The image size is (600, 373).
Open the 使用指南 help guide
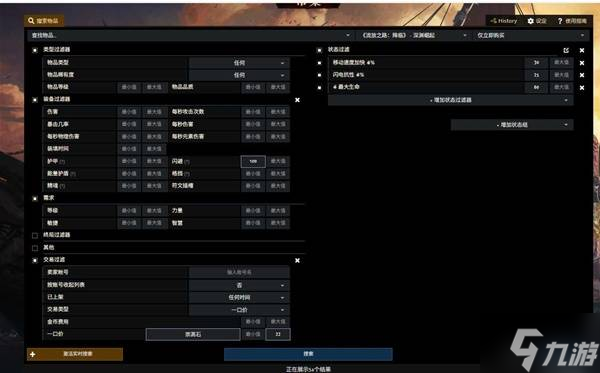(572, 21)
